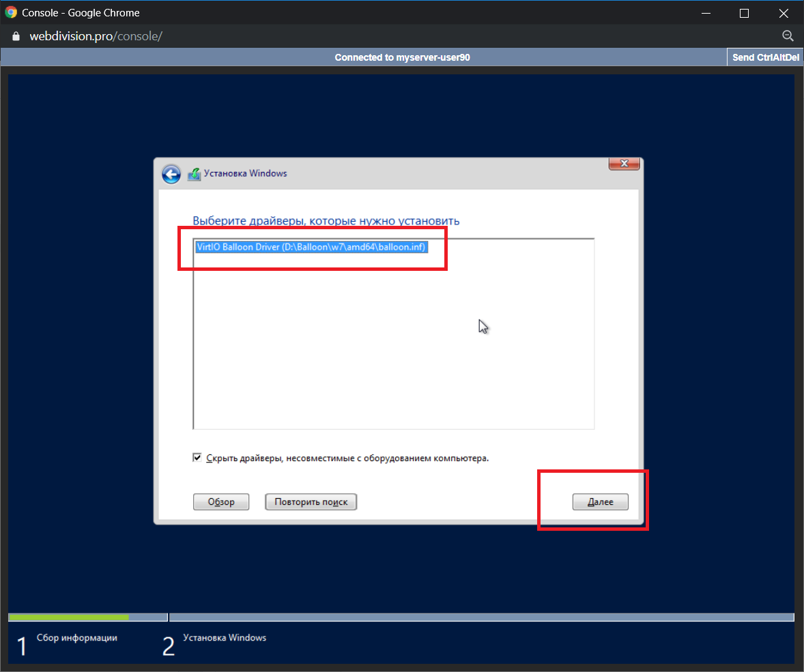Click the Повторить поиск button
Viewport: 804px width, 672px height.
pyautogui.click(x=311, y=502)
